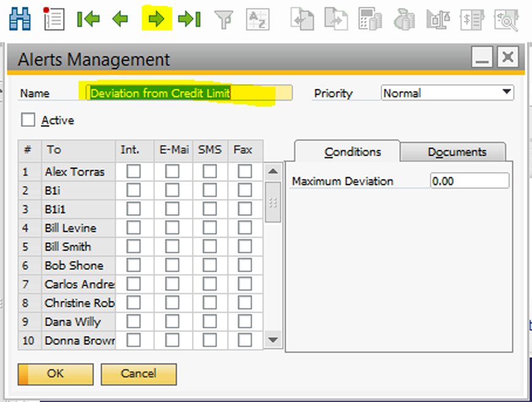Viewport: 532px width, 402px height.
Task: Check the Int. box for Alex Torras
Action: [132, 171]
